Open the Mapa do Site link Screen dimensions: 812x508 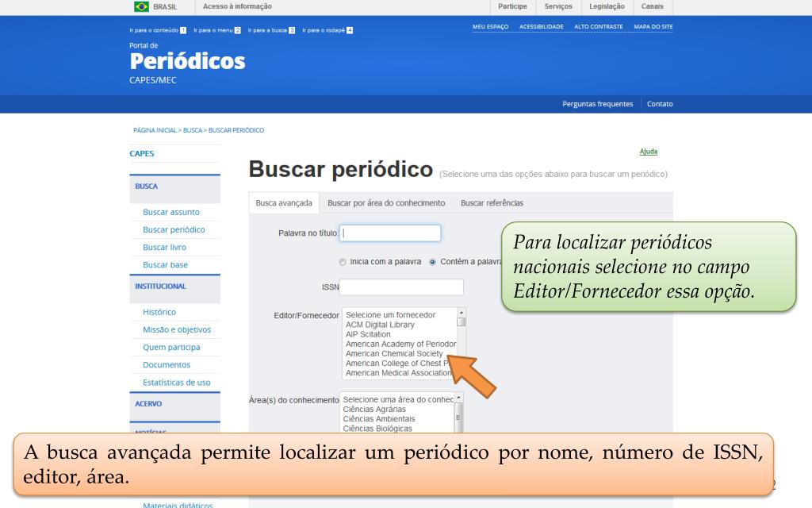click(x=653, y=26)
